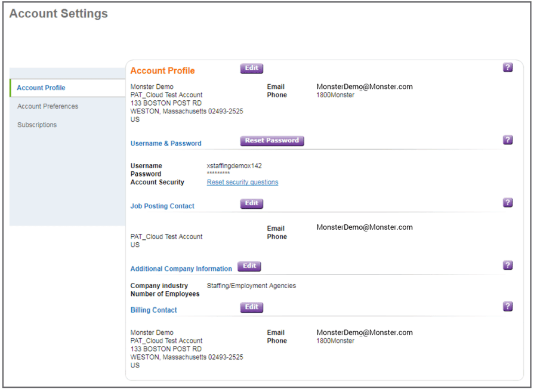Edit the Account Profile details
Image resolution: width=534 pixels, height=392 pixels.
pyautogui.click(x=252, y=68)
